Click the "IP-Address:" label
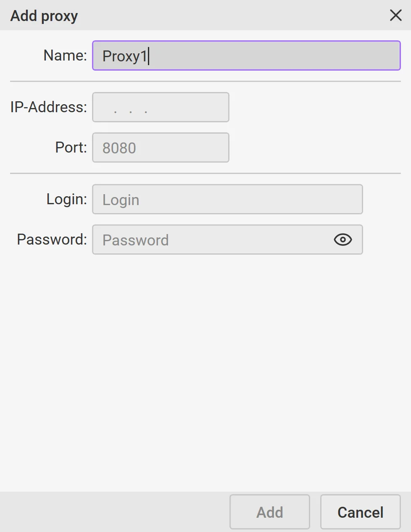 point(49,107)
